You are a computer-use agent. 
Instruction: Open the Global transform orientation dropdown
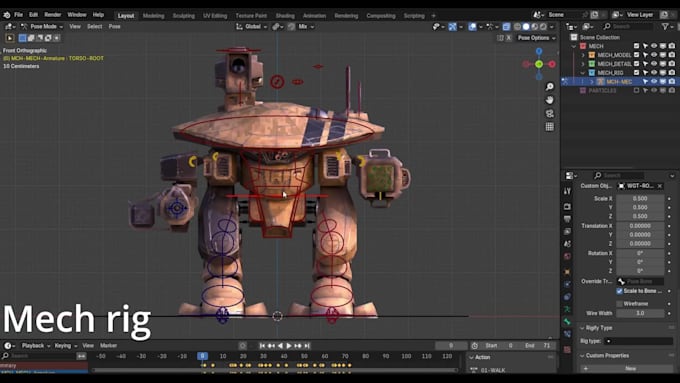252,27
